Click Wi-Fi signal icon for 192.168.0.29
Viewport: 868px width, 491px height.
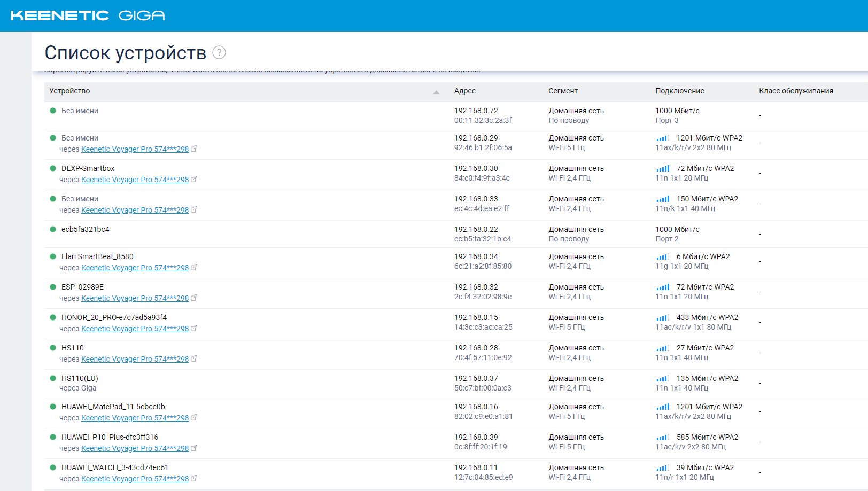tap(663, 138)
